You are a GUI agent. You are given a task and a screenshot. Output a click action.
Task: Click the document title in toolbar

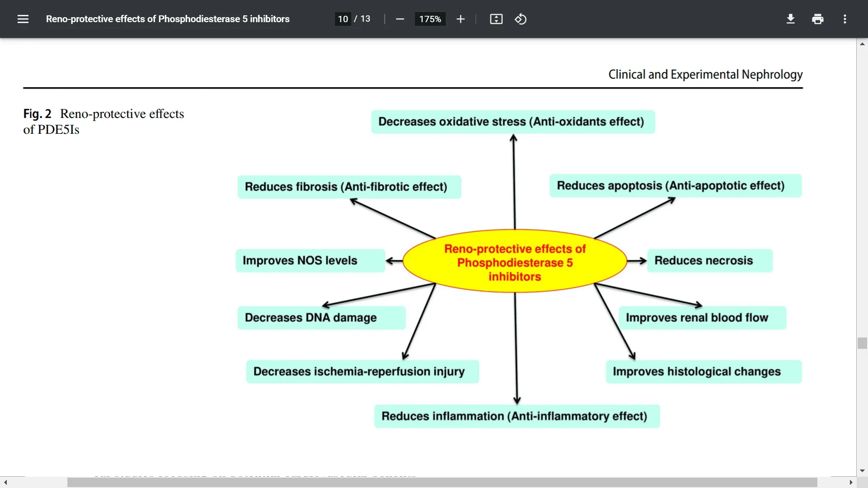tap(168, 19)
